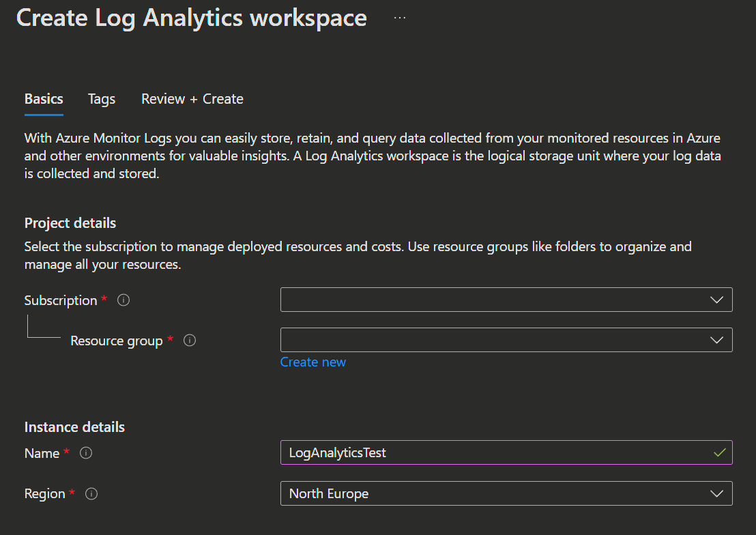Expand the Region dropdown showing North Europe
756x535 pixels.
(506, 493)
